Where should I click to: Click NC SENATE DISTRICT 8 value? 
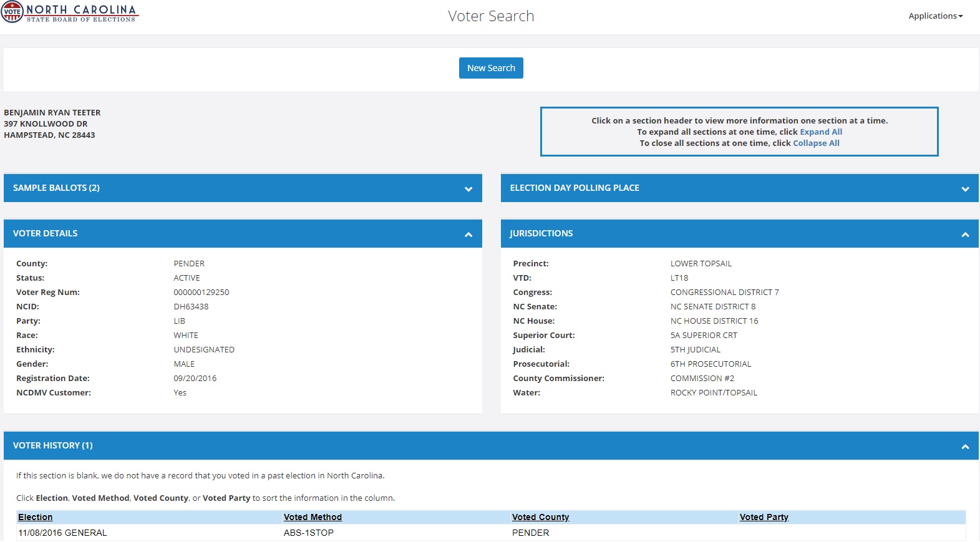coord(713,307)
